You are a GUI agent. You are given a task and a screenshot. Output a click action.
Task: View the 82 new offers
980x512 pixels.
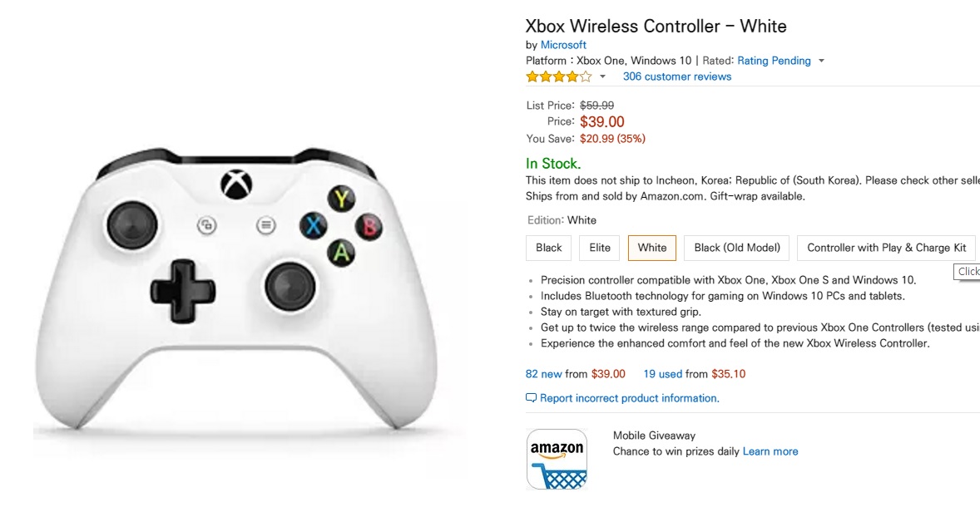pyautogui.click(x=544, y=374)
